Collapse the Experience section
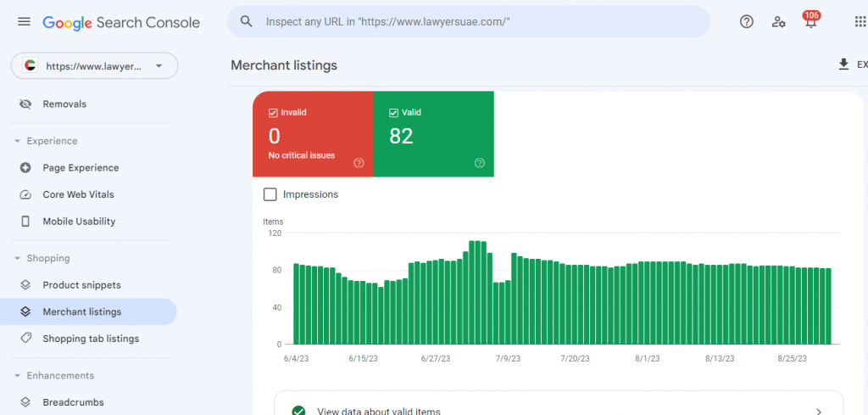Viewport: 868px width, 415px height. pyautogui.click(x=17, y=141)
